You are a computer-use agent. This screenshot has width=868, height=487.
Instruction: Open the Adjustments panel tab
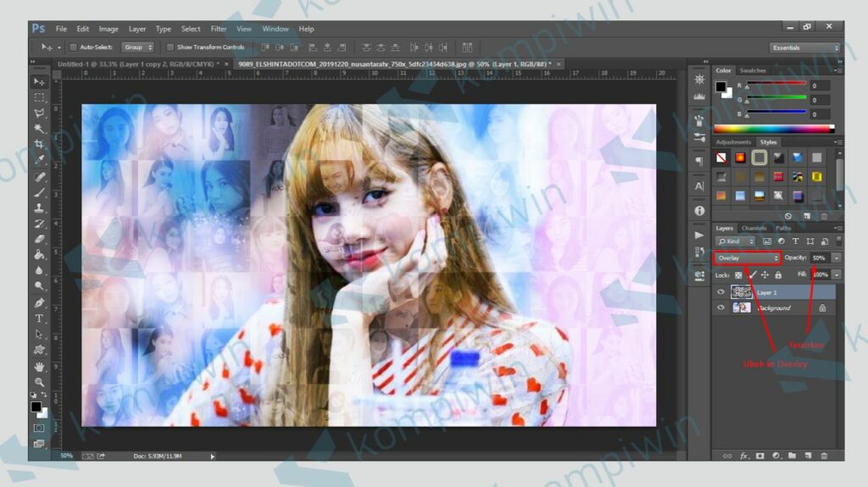(x=733, y=142)
